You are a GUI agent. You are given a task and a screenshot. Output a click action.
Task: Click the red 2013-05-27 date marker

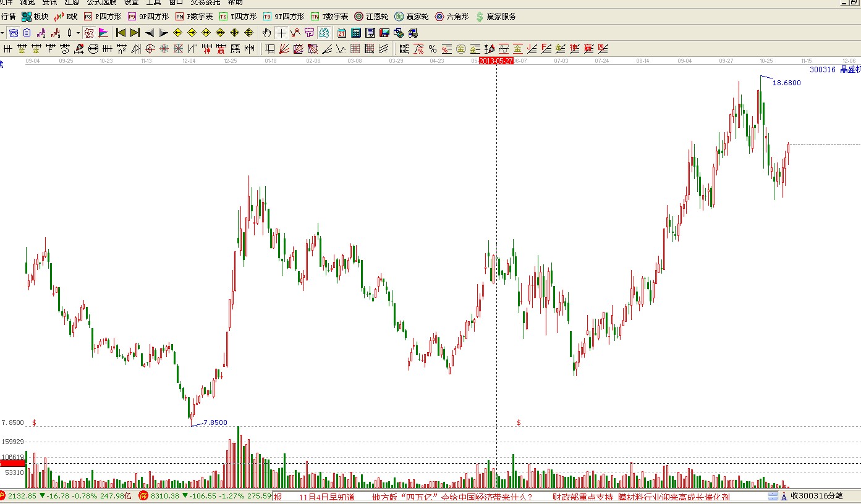pos(496,61)
